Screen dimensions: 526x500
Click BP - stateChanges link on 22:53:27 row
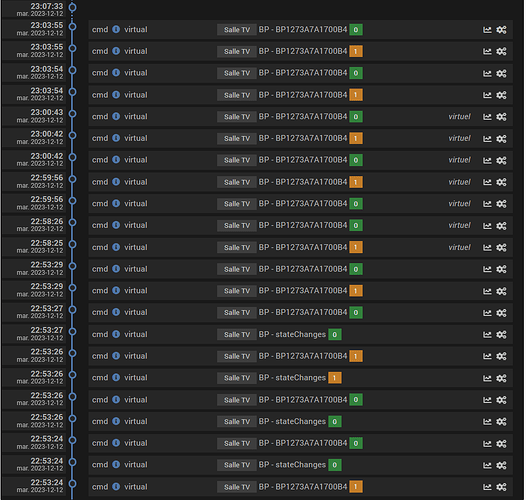[x=292, y=335]
